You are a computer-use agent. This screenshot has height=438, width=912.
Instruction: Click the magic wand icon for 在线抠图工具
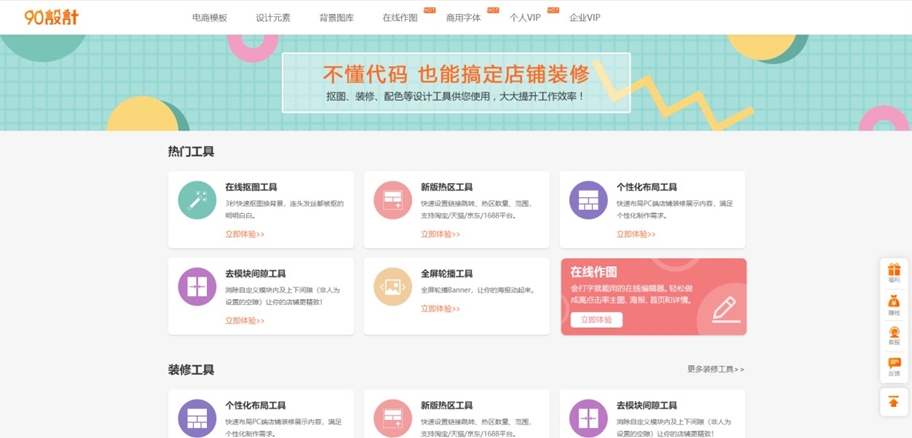197,200
